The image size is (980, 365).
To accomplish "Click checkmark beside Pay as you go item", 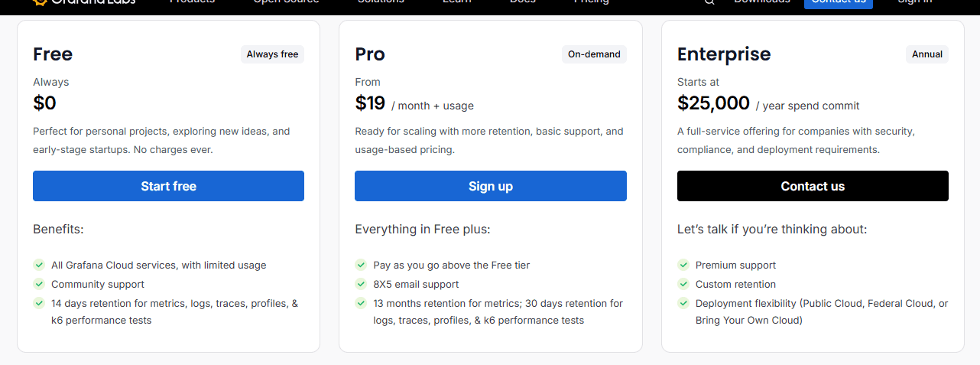I will [x=361, y=265].
